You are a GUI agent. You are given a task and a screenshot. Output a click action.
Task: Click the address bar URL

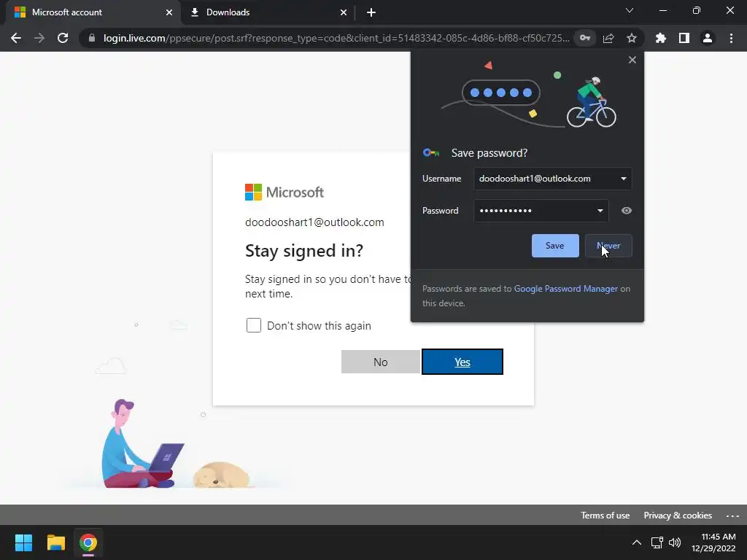tap(336, 38)
